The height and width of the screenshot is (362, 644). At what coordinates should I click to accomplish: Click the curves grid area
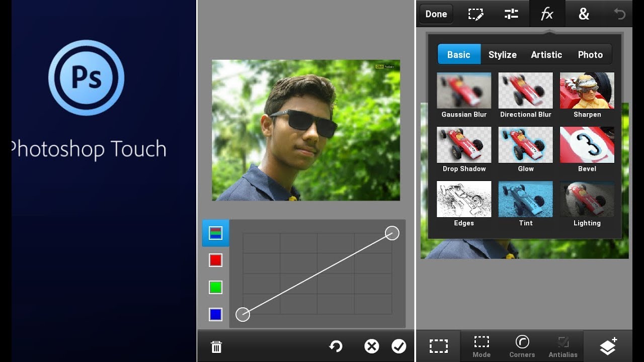point(317,274)
